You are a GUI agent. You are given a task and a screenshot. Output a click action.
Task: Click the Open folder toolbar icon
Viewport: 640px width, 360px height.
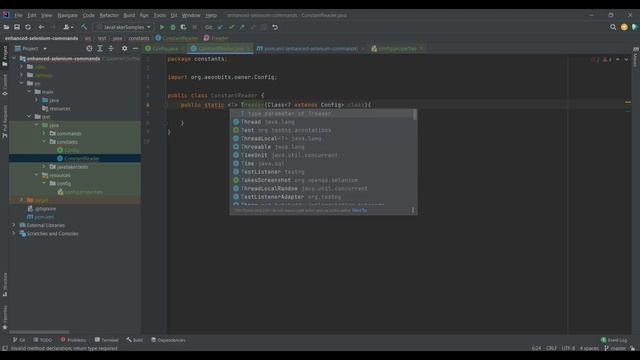(6, 27)
